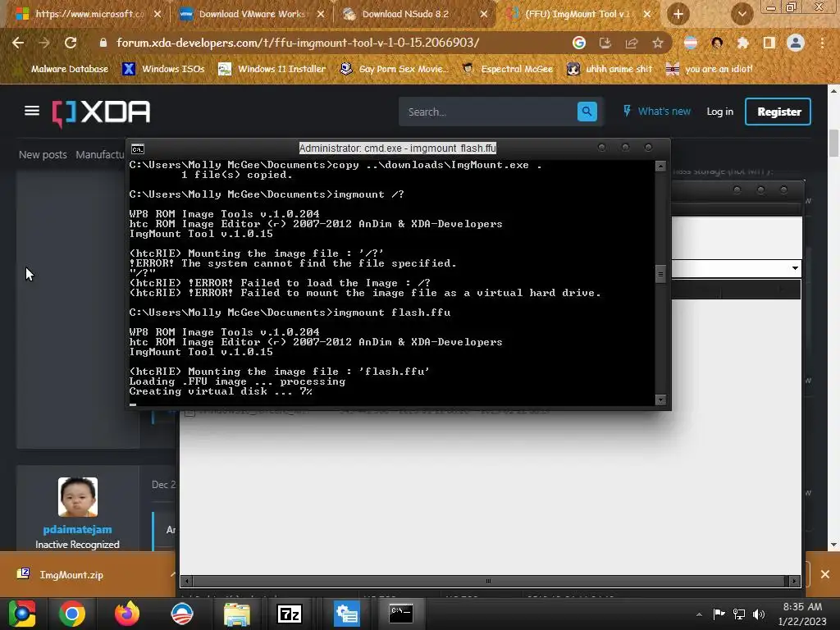Click Log in link
Viewport: 840px width, 630px height.
(719, 112)
